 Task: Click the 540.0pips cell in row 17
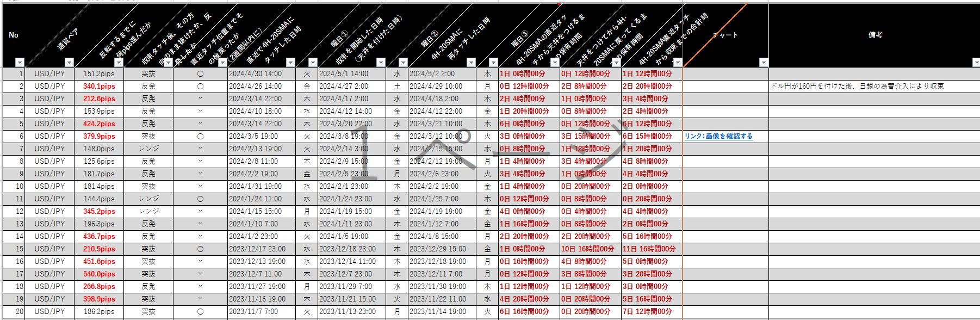point(99,274)
